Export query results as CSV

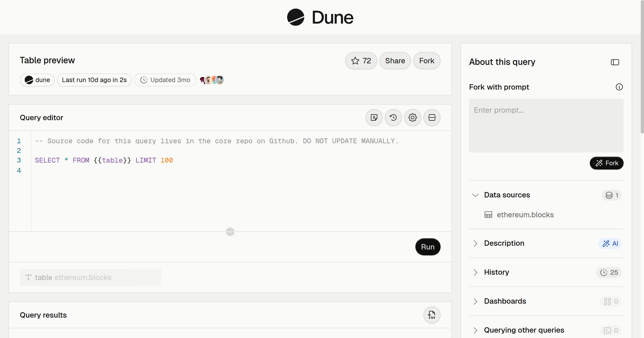tap(432, 315)
